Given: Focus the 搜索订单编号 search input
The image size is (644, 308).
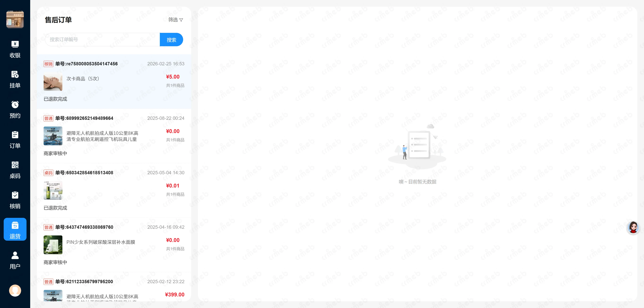Looking at the screenshot, I should pyautogui.click(x=102, y=40).
